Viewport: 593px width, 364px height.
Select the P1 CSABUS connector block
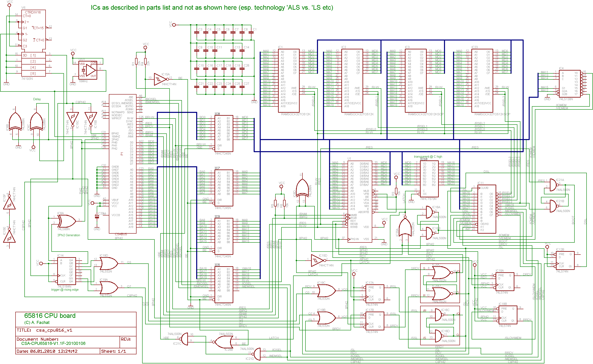123,164
